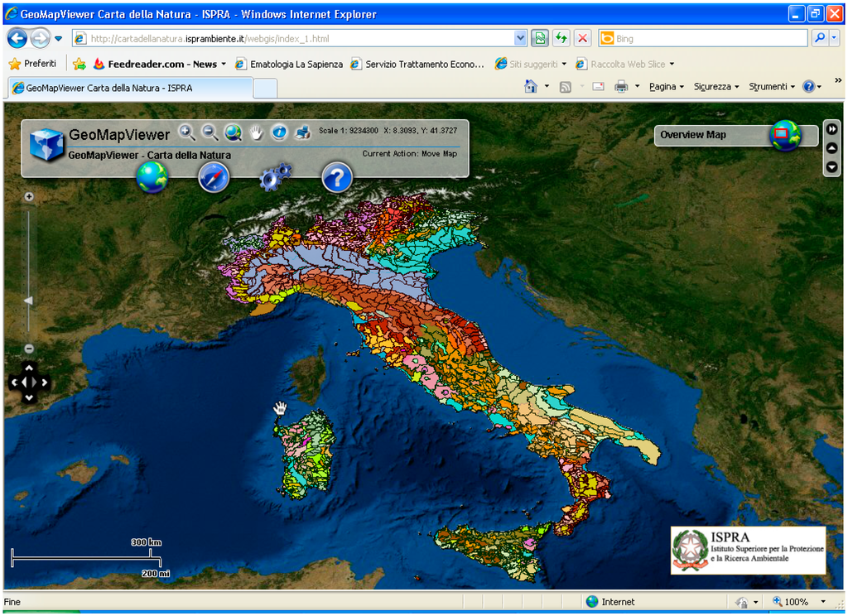Open Preferiti favorites menu
Viewport: 848px width, 616px height.
coord(33,64)
